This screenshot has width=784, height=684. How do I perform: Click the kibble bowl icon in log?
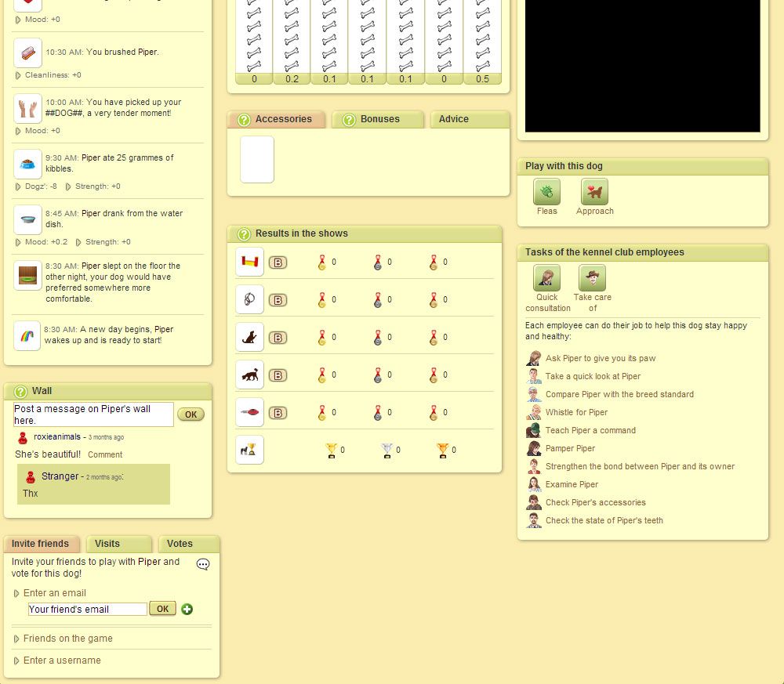click(27, 164)
